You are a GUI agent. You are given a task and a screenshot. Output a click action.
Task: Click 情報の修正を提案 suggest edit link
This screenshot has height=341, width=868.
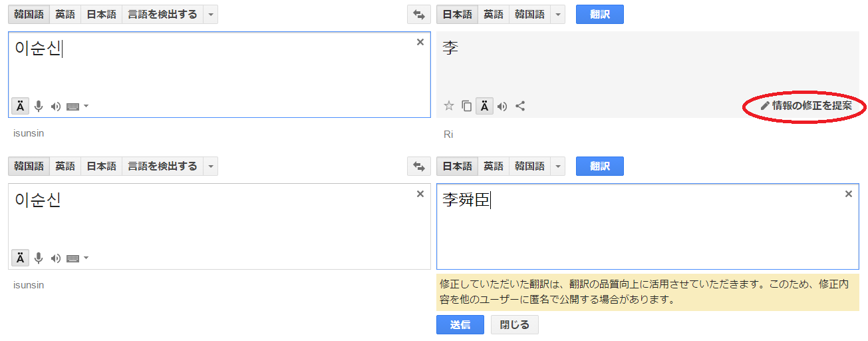pyautogui.click(x=805, y=106)
